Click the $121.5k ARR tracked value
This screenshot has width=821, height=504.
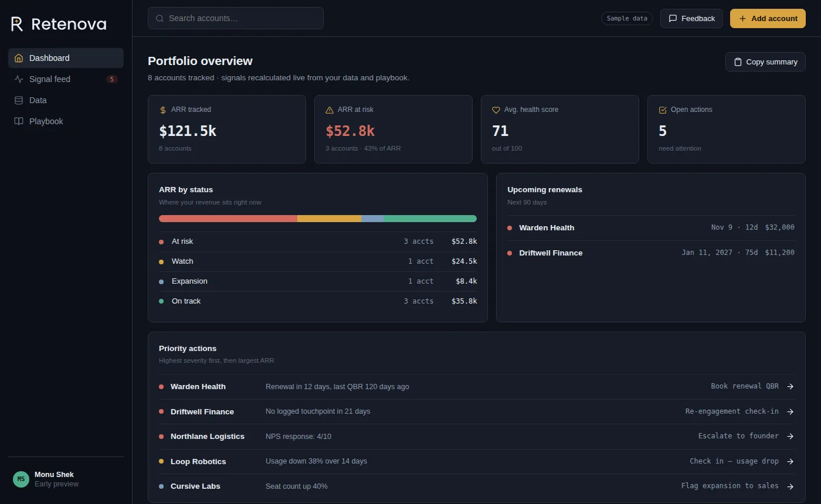point(188,131)
